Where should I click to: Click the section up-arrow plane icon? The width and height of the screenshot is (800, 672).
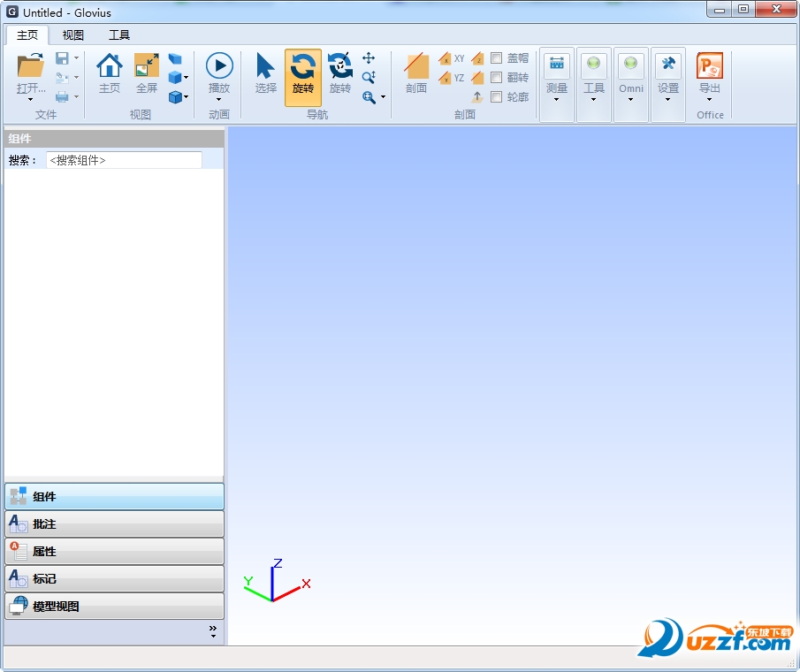point(477,96)
